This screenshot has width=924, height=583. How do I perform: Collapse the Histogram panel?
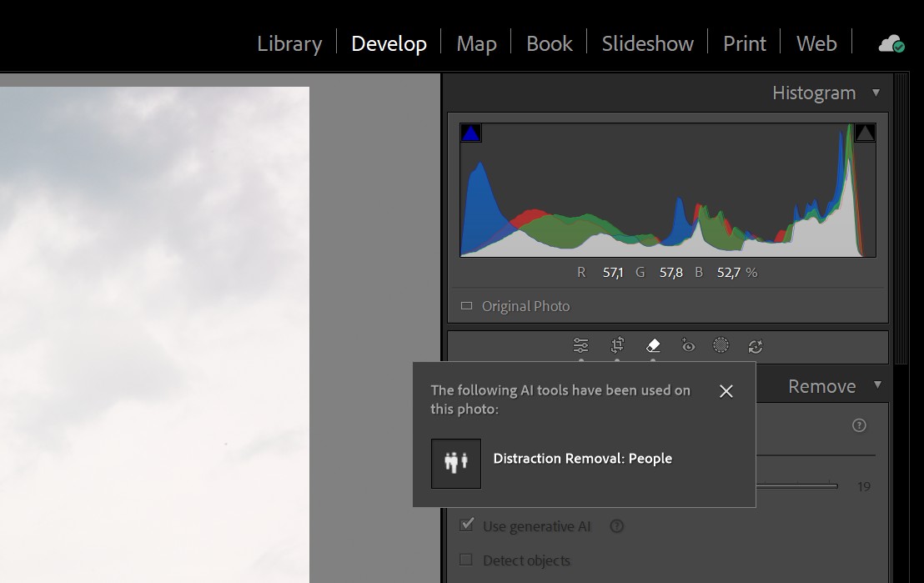(x=876, y=93)
